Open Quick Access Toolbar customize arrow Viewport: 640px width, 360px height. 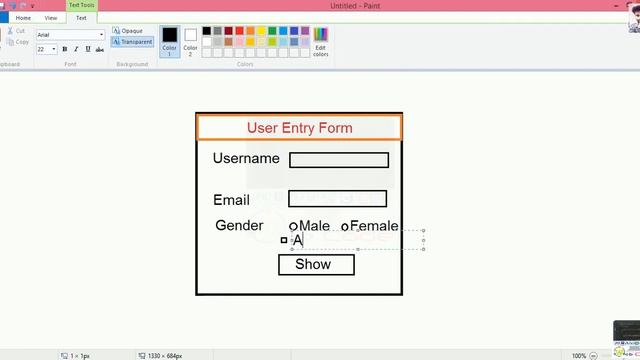point(32,6)
